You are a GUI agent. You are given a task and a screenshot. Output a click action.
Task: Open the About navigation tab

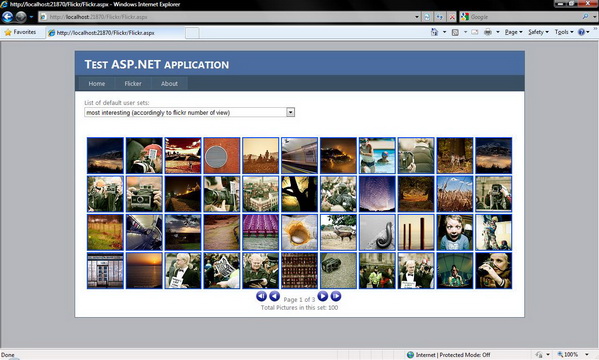169,83
